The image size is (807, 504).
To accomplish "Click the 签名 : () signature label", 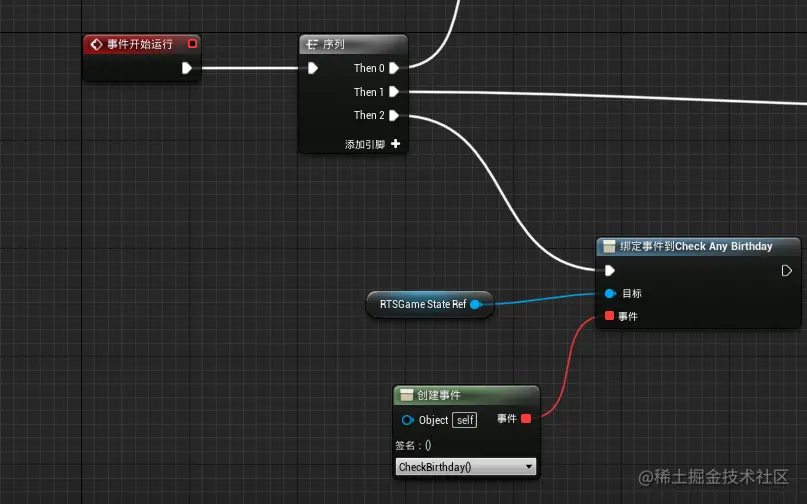I will 413,445.
